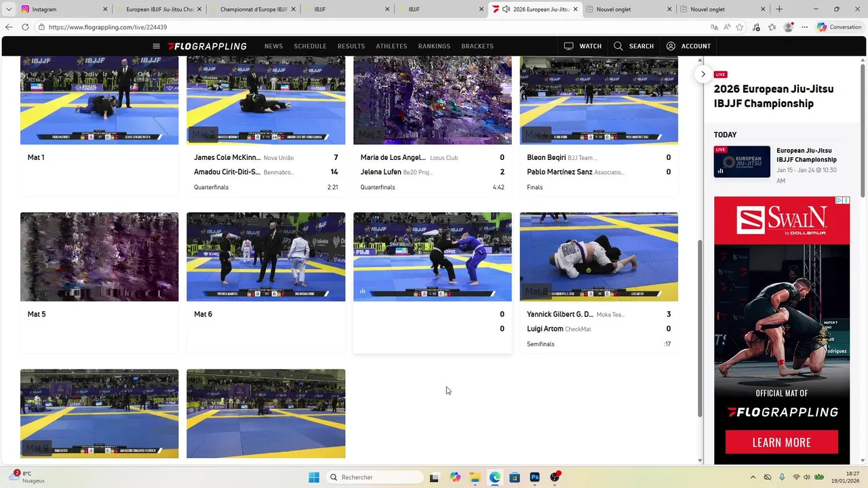This screenshot has height=488, width=868.
Task: Click the address bar URL field
Action: (372, 27)
